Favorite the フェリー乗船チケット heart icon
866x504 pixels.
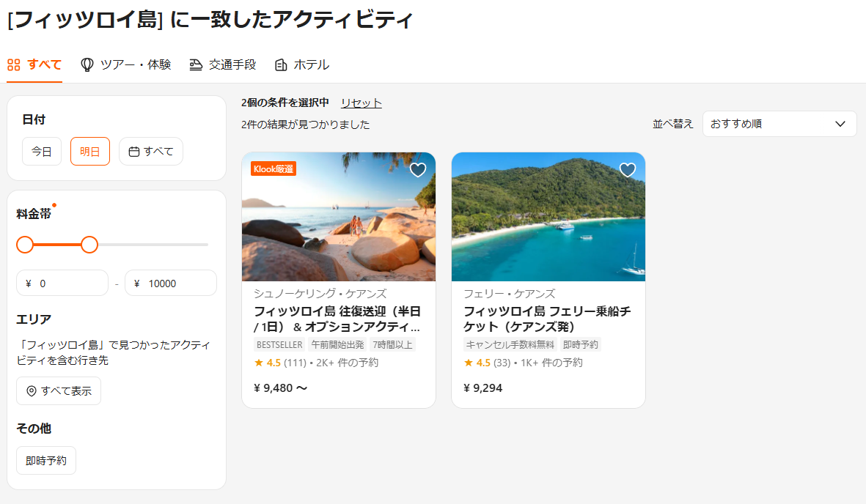click(x=628, y=170)
